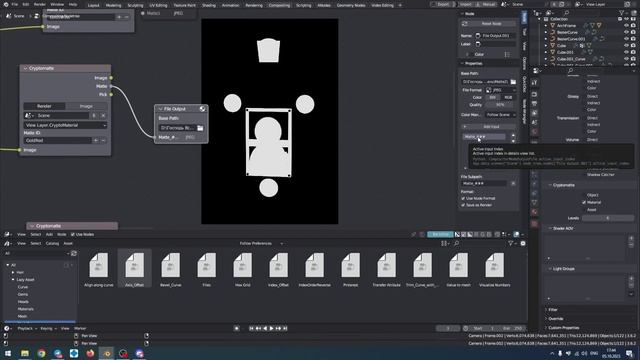Image resolution: width=640 pixels, height=360 pixels.
Task: Open notifications in system tray
Action: [629, 353]
